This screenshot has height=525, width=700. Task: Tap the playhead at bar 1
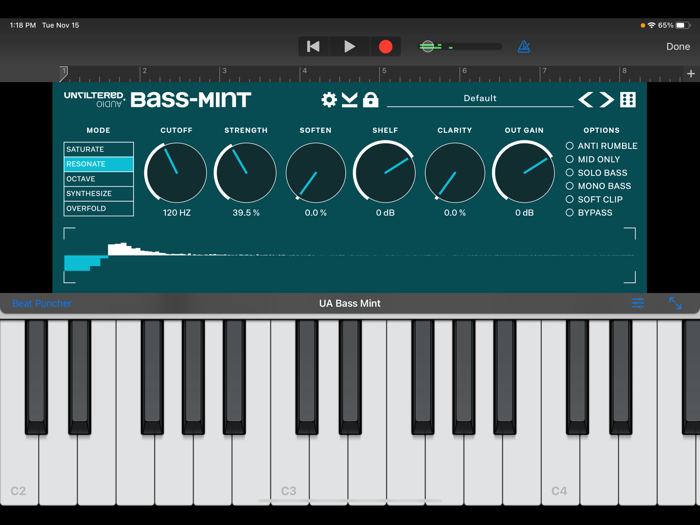[x=64, y=74]
